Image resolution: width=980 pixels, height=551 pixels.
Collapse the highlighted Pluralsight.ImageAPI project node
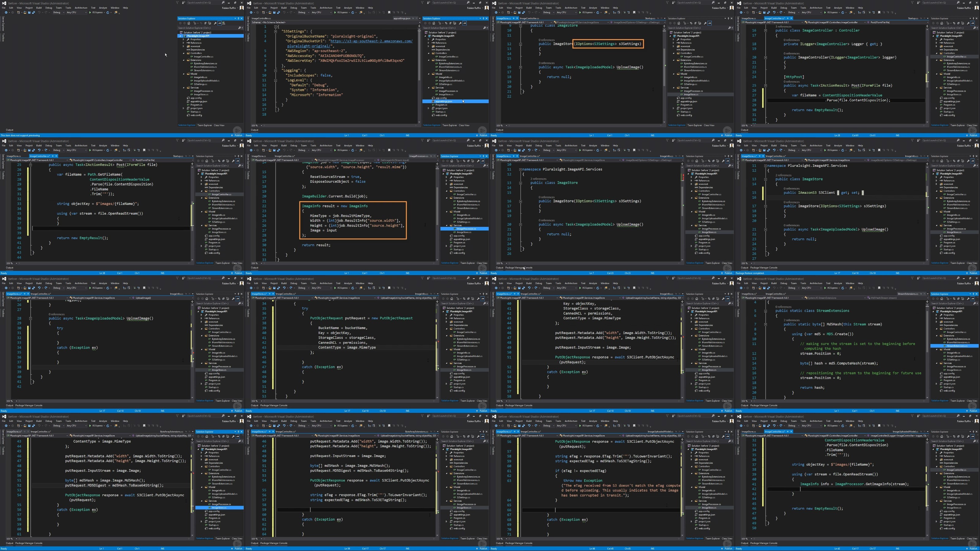[x=180, y=36]
